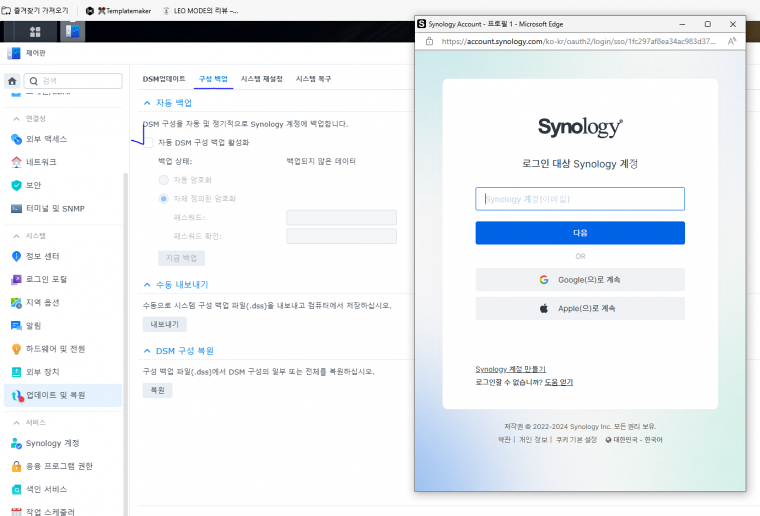Open 외부 장치 icon
Screen dimensions: 760x516
[x=16, y=372]
